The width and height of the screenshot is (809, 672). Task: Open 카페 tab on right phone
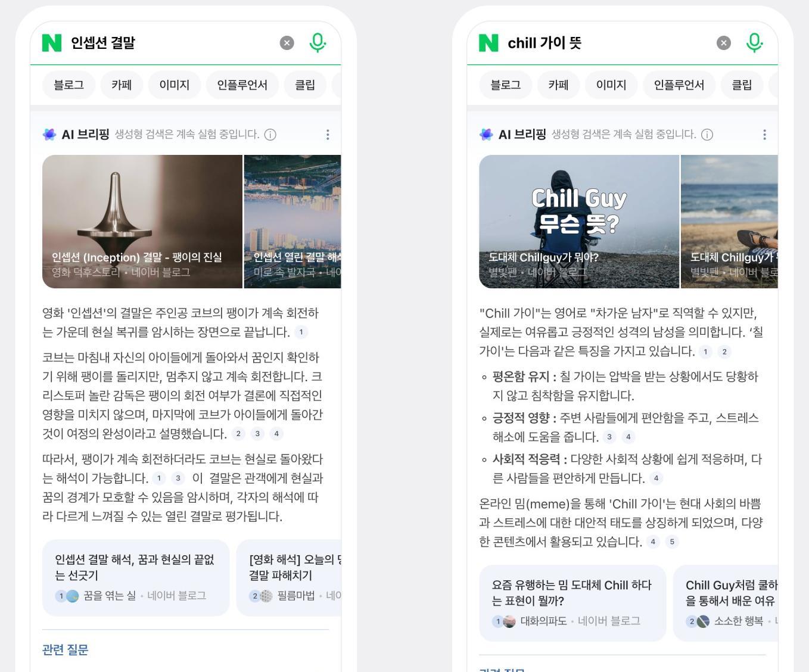558,85
